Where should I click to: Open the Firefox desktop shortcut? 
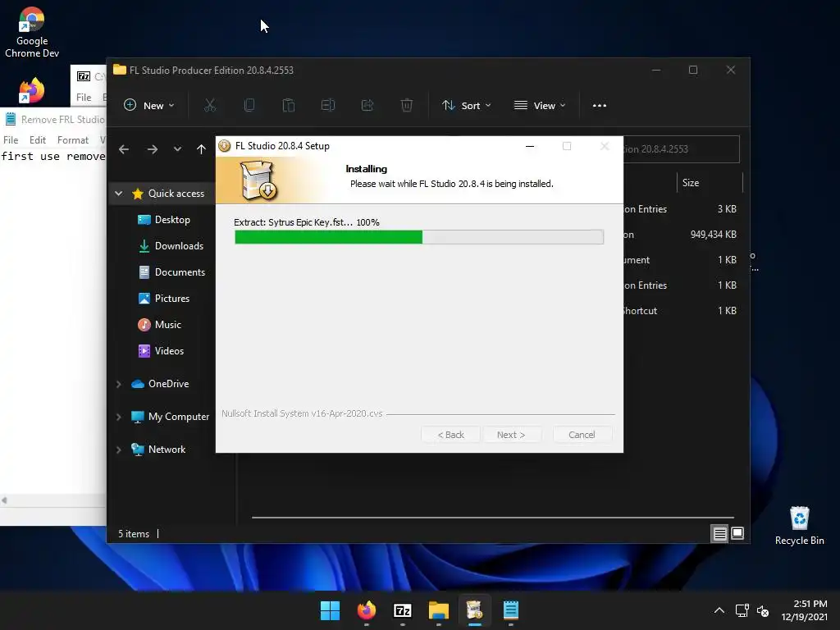tap(32, 90)
